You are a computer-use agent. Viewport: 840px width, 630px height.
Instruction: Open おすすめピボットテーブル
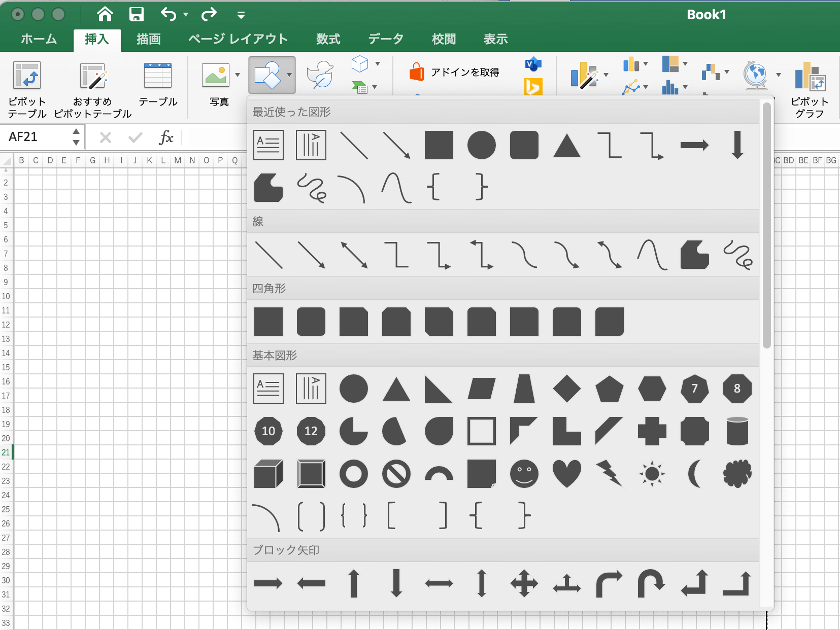click(93, 90)
